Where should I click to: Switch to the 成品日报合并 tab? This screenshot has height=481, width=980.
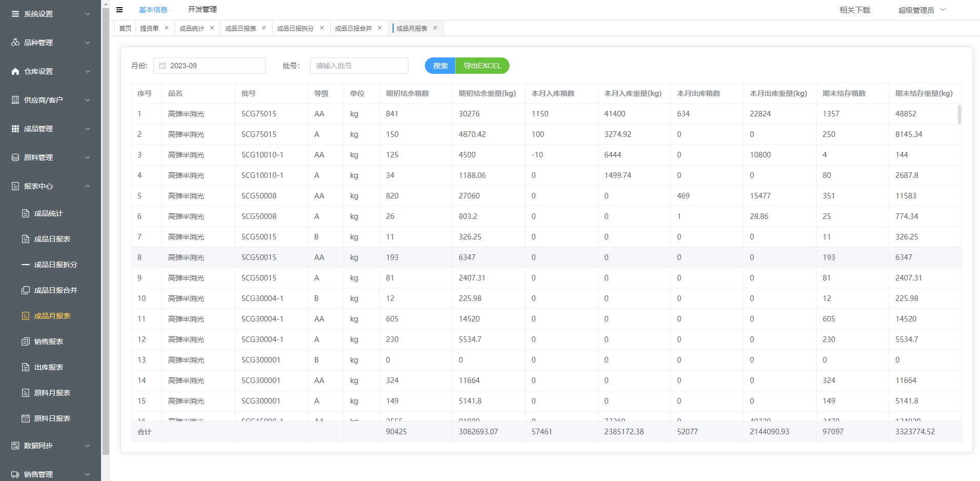tap(353, 28)
